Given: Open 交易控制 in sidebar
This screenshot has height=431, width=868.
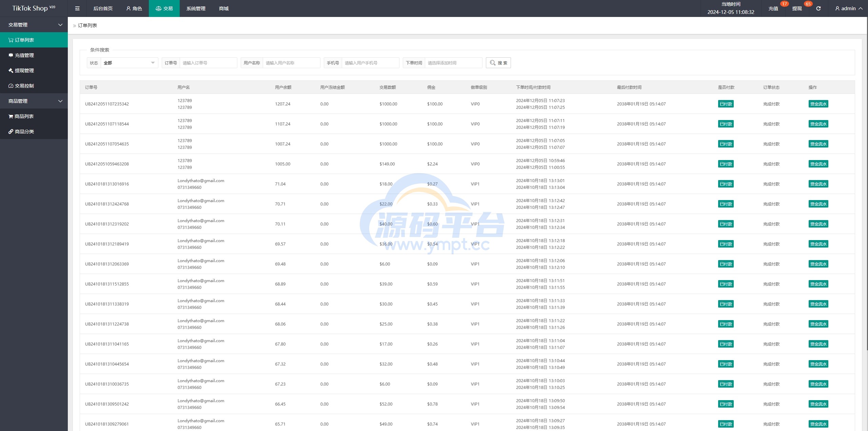Looking at the screenshot, I should [x=34, y=86].
